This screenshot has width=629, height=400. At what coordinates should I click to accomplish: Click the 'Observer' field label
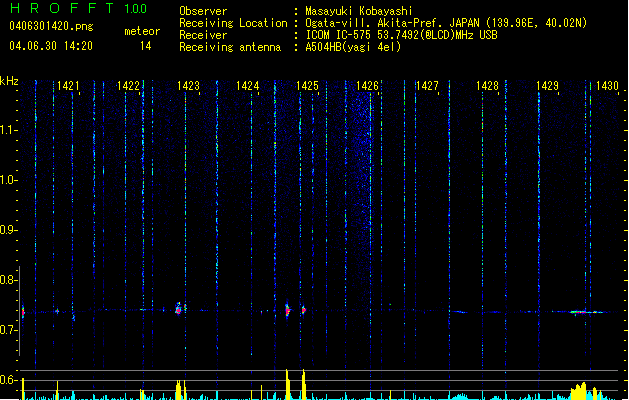203,11
